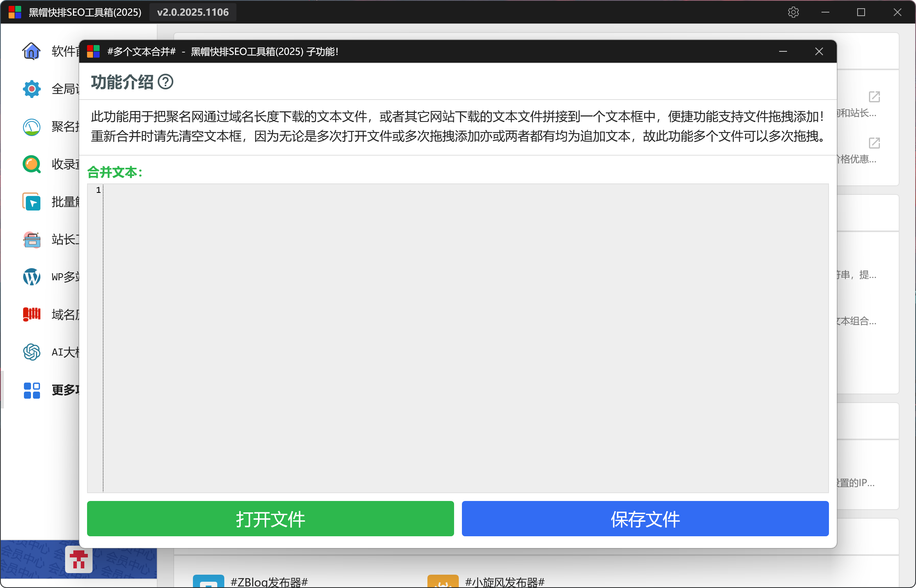Click the green gauge icon in the sidebar
The height and width of the screenshot is (588, 916).
(31, 127)
